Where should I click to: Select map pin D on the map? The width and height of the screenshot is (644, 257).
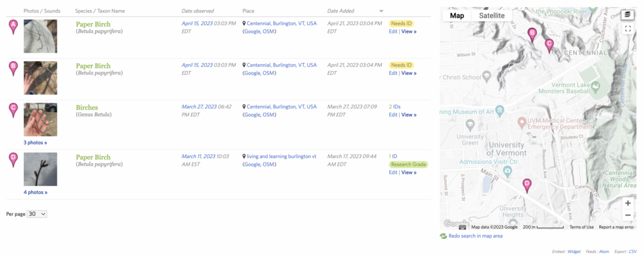527,185
